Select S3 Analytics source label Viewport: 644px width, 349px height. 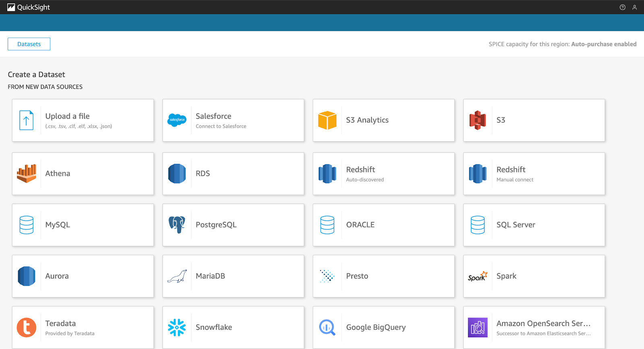click(x=367, y=120)
